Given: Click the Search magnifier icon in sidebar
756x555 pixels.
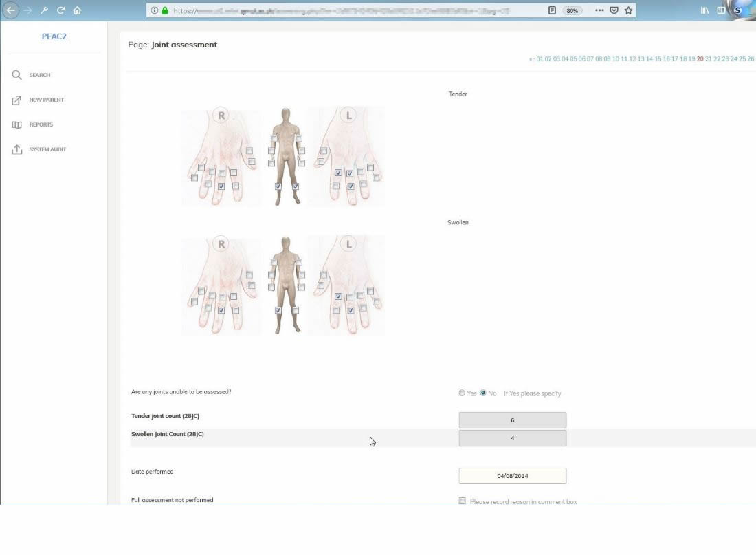Looking at the screenshot, I should click(17, 75).
